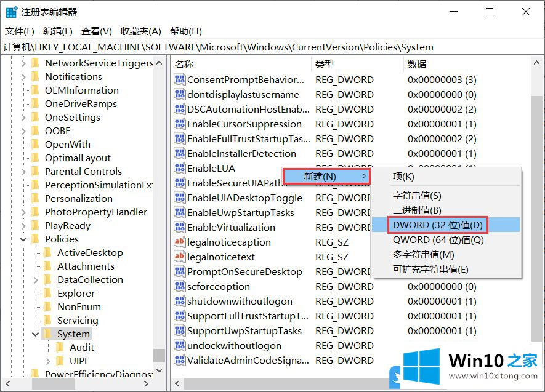This screenshot has width=545, height=392.
Task: Click the 名称 column header
Action: point(241,64)
